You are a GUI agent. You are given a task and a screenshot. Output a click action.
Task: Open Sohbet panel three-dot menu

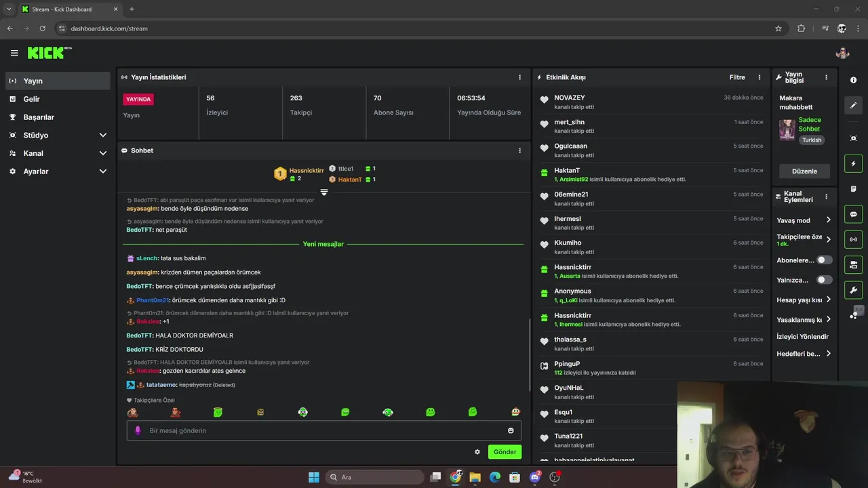pyautogui.click(x=520, y=150)
